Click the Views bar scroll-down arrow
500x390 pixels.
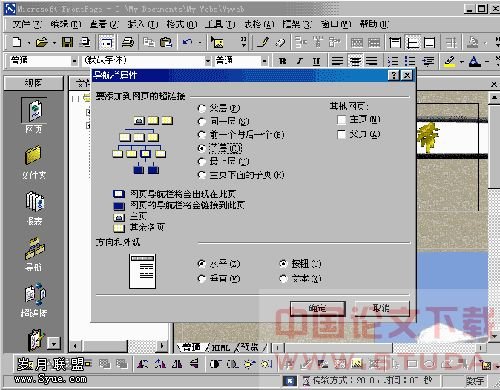pos(54,343)
